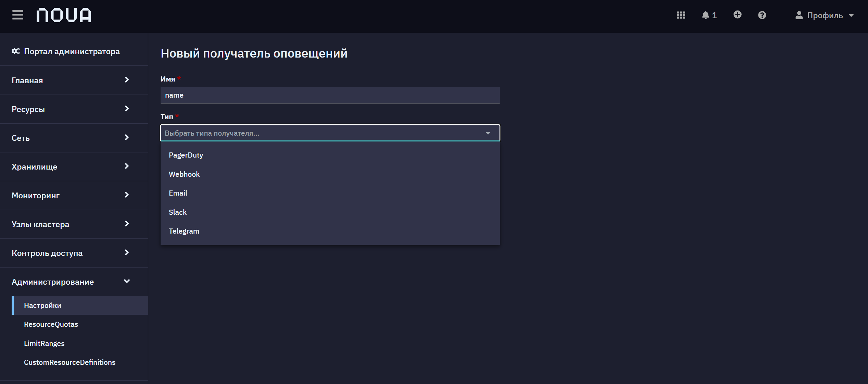Open Настройки in the sidebar
This screenshot has height=384, width=868.
coord(80,305)
